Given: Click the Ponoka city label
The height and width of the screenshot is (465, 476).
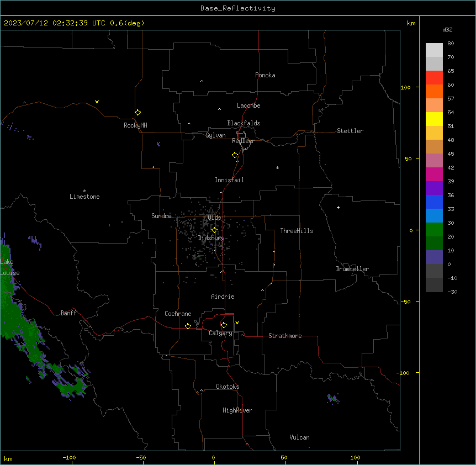Looking at the screenshot, I should [x=265, y=75].
